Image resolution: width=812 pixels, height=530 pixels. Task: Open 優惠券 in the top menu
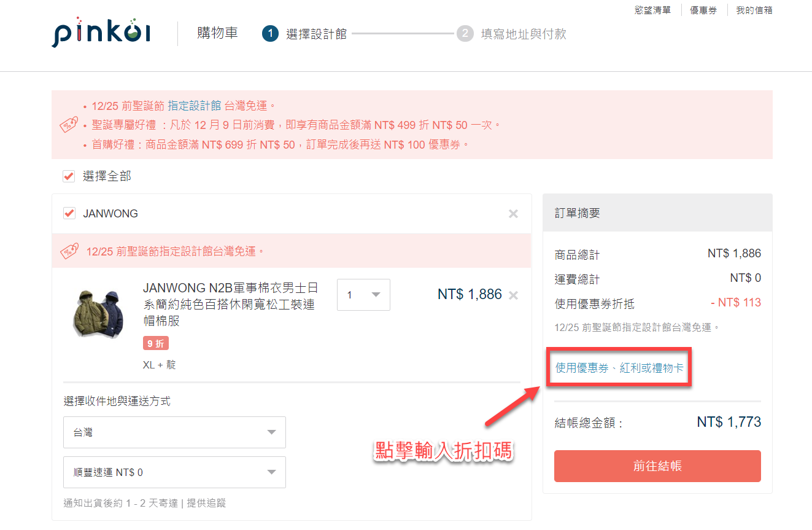703,10
